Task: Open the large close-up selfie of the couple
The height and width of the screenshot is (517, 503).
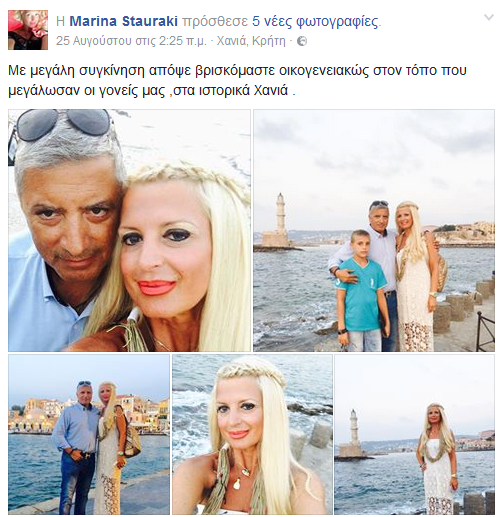Action: click(x=129, y=230)
